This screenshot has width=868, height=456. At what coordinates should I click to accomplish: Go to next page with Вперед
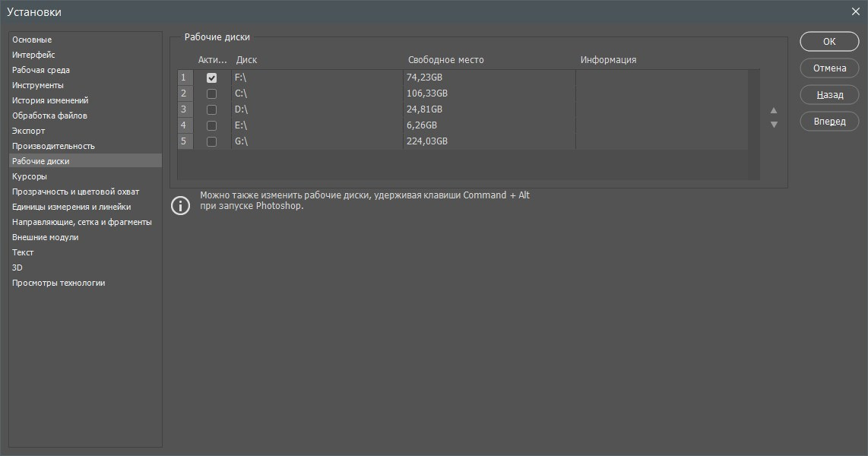point(829,122)
